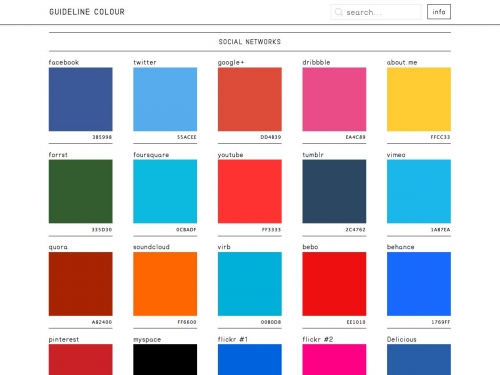Viewport: 500px width, 375px height.
Task: Click the twitter name label
Action: coord(145,62)
